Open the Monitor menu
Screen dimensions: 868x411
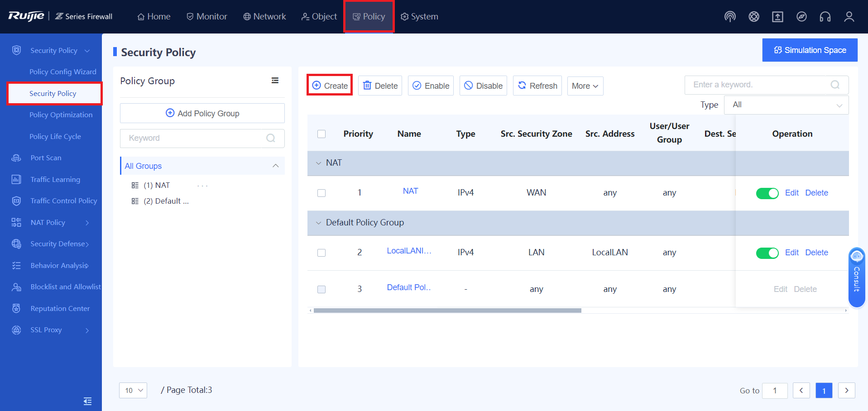(207, 17)
